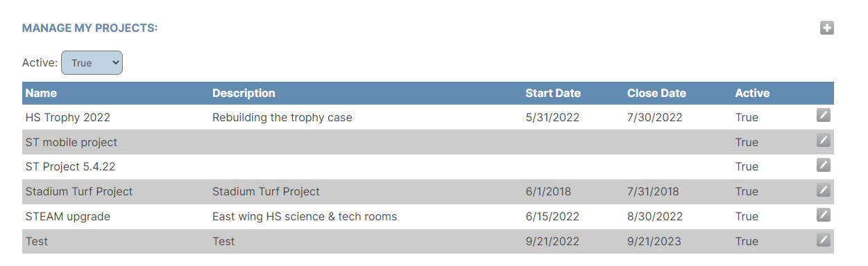Sort by the Name column header
Image resolution: width=868 pixels, height=266 pixels.
pos(41,93)
